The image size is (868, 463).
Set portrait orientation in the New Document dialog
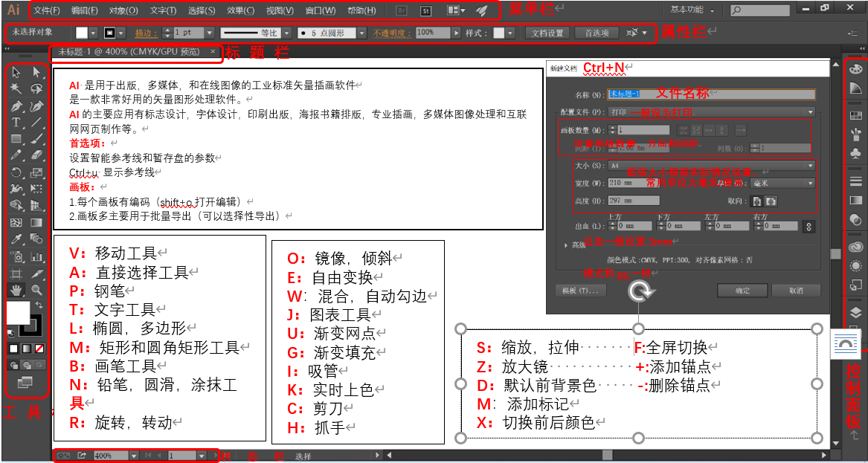(x=756, y=201)
